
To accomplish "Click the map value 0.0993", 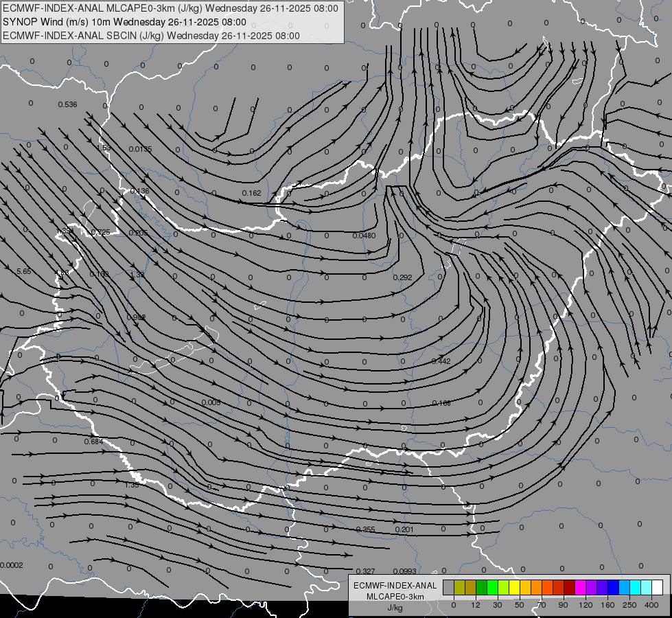I will click(404, 571).
